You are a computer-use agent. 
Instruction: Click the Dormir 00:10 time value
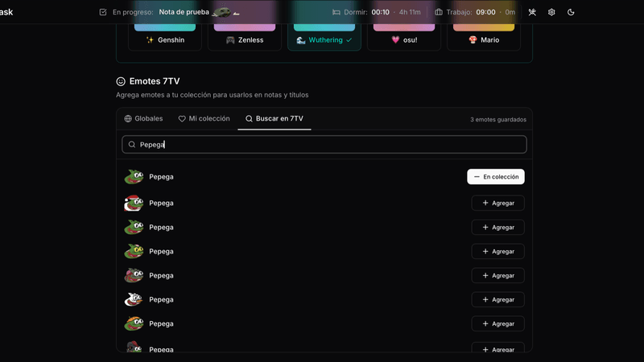(x=380, y=12)
